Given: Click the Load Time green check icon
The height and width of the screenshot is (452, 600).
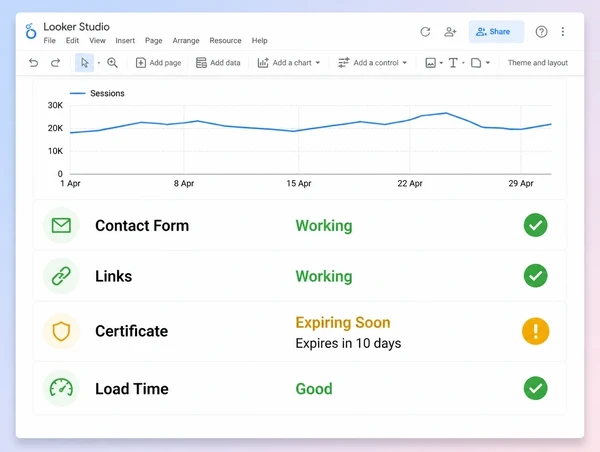Looking at the screenshot, I should click(x=535, y=388).
